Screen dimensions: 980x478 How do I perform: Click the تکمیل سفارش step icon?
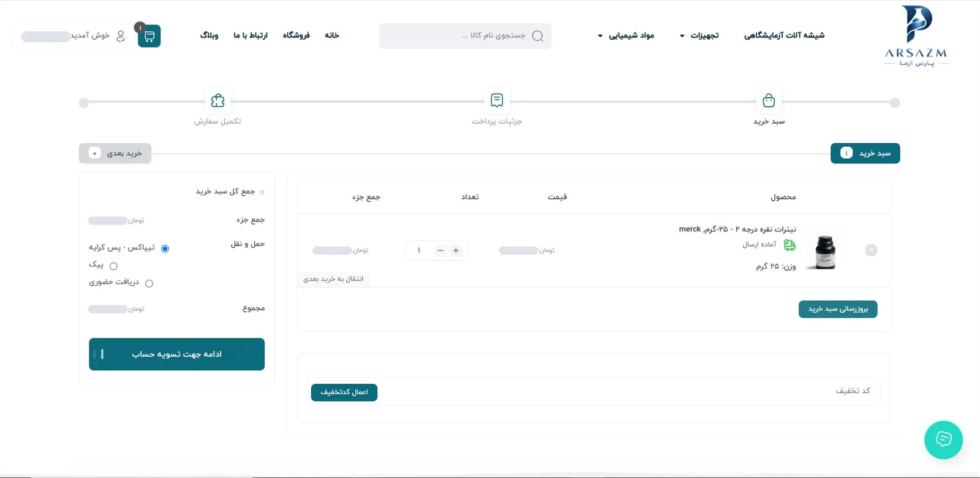click(x=217, y=100)
